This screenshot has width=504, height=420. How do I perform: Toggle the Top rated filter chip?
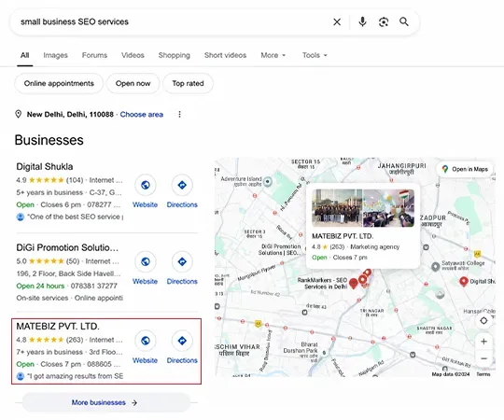tap(188, 84)
